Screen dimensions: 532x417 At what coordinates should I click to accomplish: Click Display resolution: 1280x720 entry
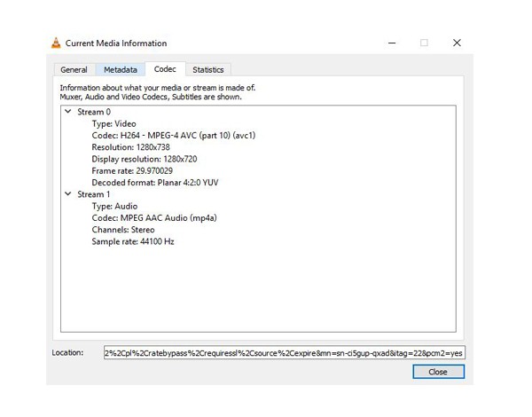pyautogui.click(x=144, y=159)
